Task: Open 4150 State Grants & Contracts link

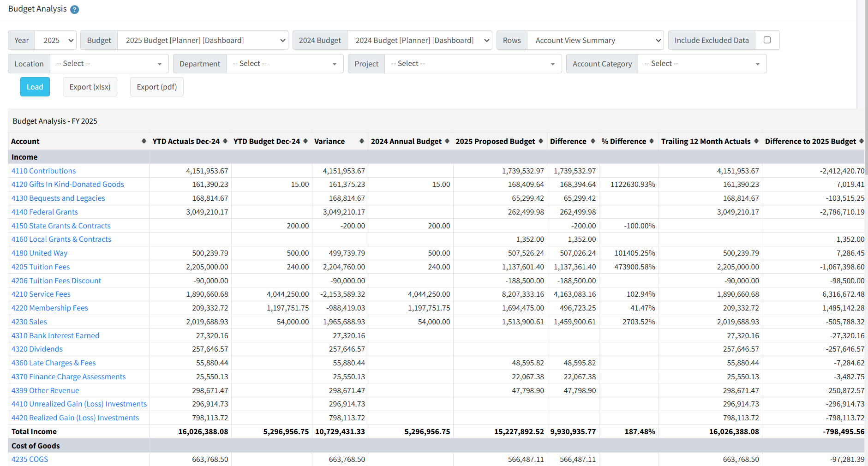Action: click(61, 226)
